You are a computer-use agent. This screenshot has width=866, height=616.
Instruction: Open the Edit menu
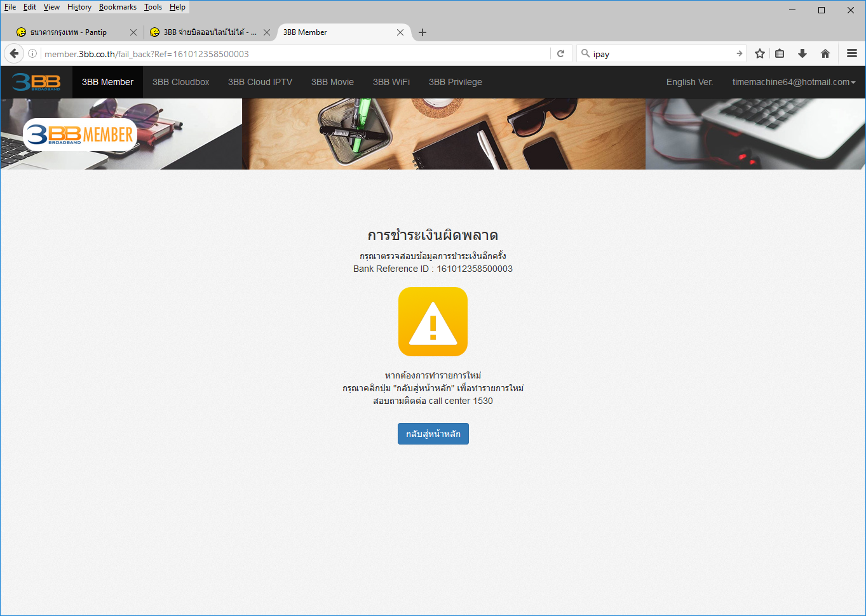(30, 7)
